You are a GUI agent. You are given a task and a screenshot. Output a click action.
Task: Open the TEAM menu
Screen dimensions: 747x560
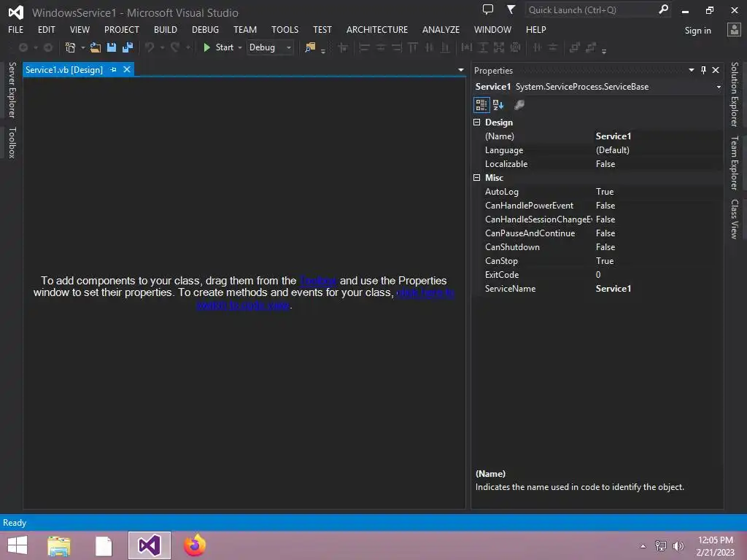(245, 29)
